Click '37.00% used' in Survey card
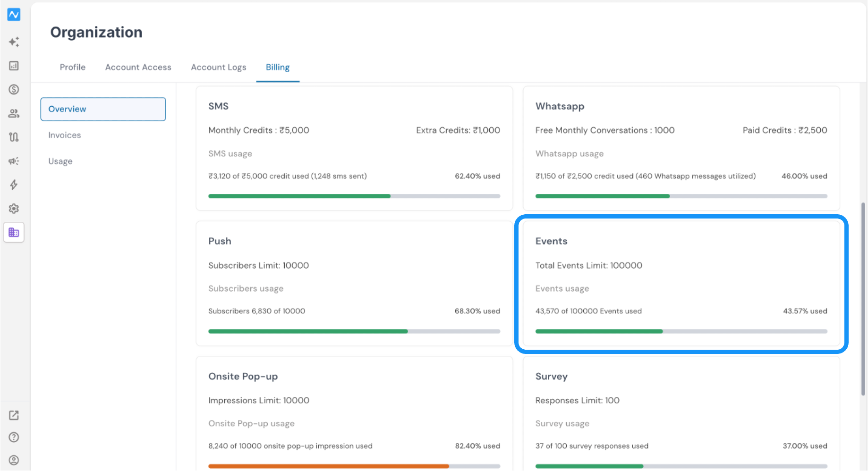This screenshot has width=868, height=471. (805, 446)
